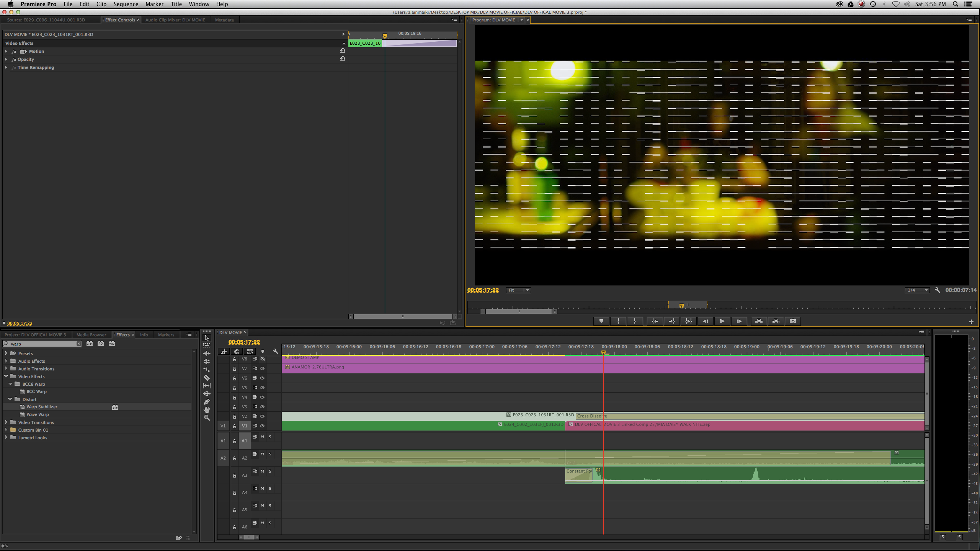Click the Add Marker button in Program monitor

pyautogui.click(x=601, y=321)
